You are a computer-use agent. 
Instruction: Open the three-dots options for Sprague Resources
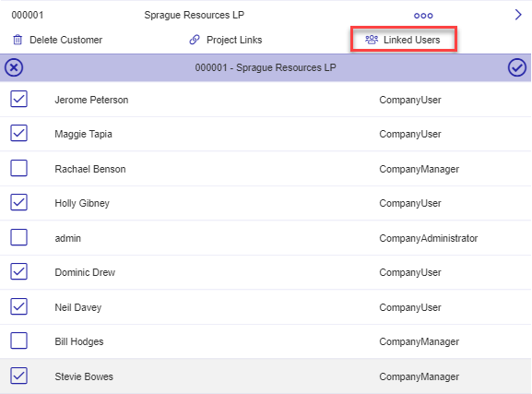[423, 16]
